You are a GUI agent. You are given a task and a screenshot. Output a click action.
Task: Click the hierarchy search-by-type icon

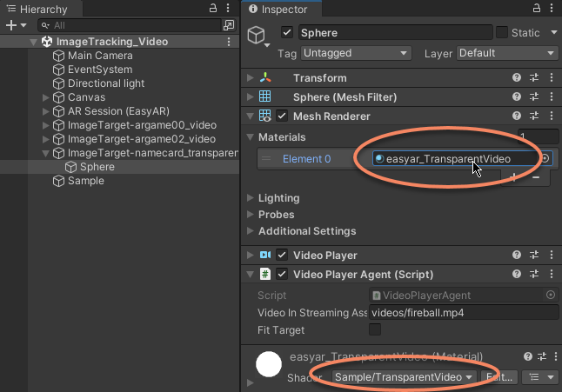229,26
